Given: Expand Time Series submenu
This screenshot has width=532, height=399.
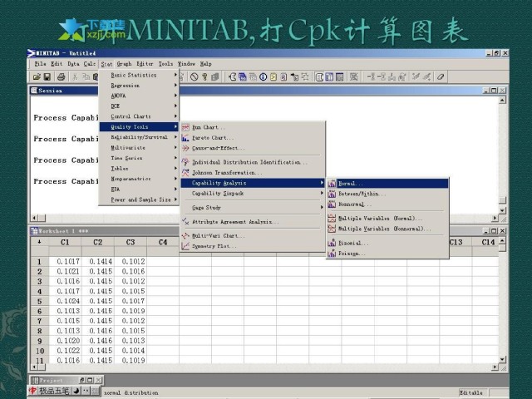Looking at the screenshot, I should pyautogui.click(x=139, y=158).
